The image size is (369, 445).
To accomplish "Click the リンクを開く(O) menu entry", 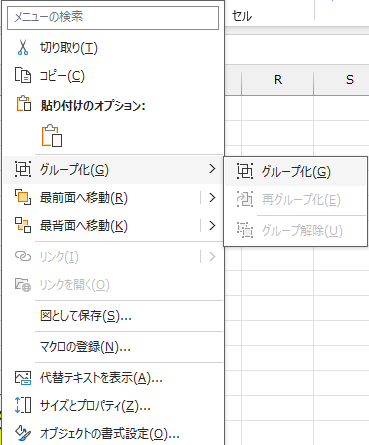I will [113, 285].
